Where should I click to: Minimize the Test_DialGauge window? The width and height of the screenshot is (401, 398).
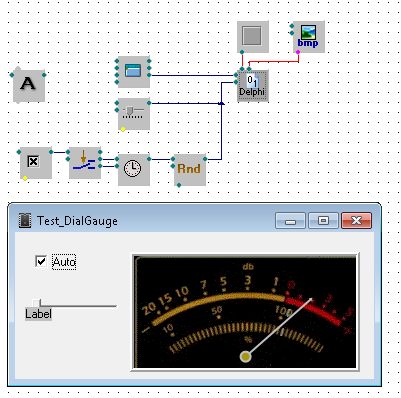pos(290,220)
